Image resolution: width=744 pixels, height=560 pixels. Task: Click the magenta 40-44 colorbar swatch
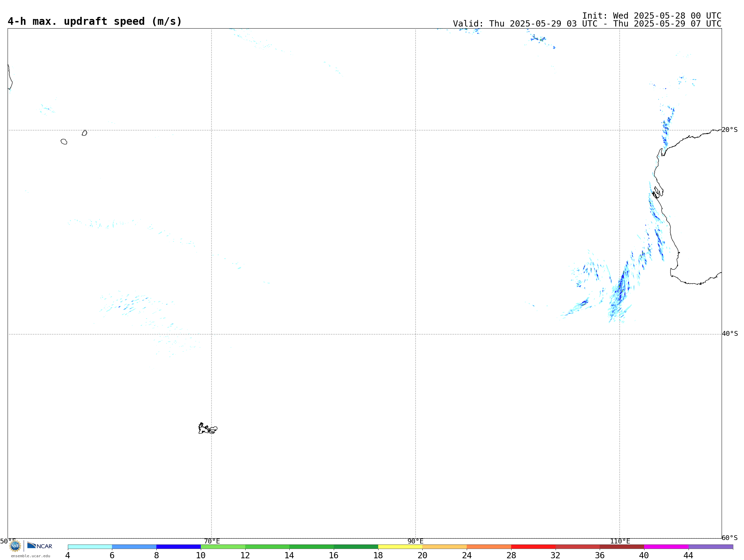[666, 547]
